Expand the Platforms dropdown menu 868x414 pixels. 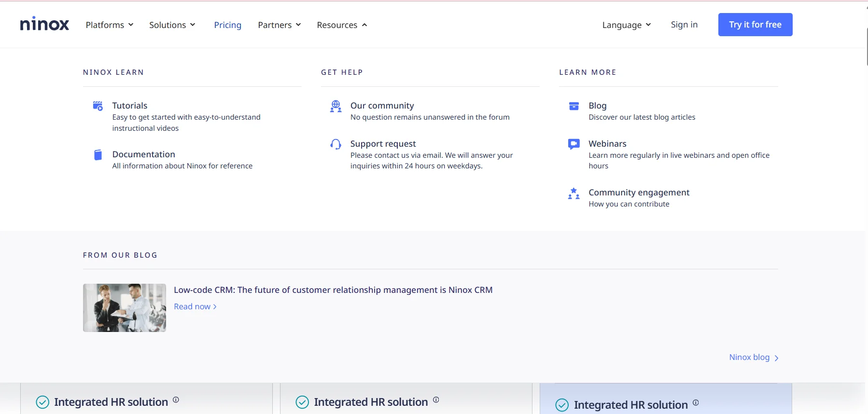pos(109,25)
